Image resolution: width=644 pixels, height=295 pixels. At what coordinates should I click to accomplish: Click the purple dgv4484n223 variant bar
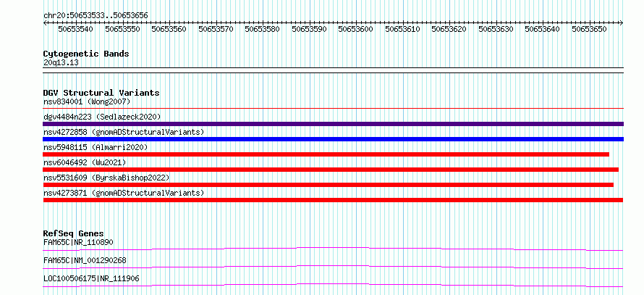pyautogui.click(x=333, y=124)
